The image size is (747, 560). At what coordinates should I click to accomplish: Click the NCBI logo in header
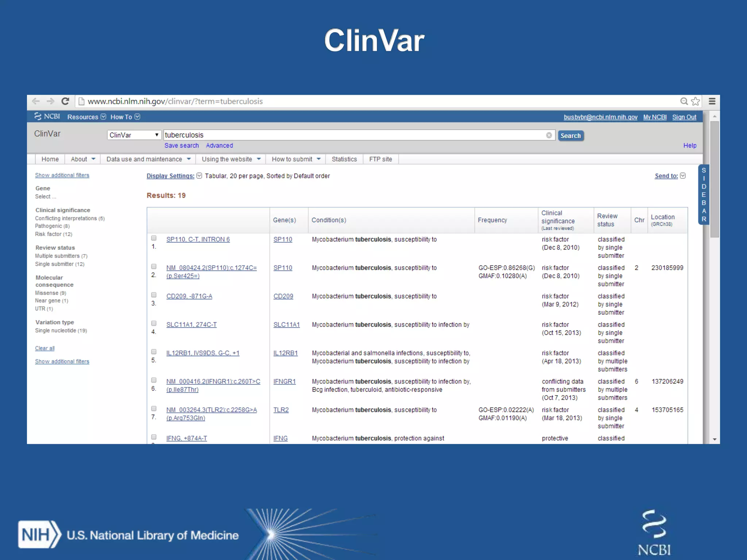click(x=47, y=116)
